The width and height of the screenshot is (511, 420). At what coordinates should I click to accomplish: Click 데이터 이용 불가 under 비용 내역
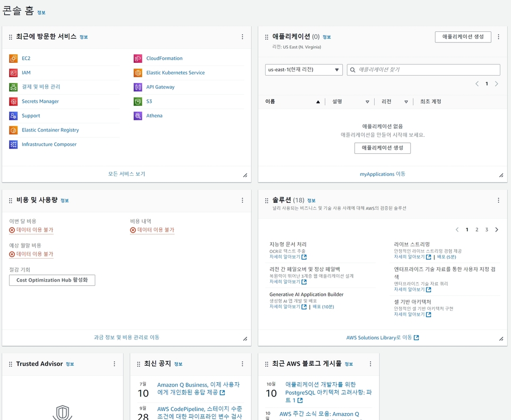point(152,230)
